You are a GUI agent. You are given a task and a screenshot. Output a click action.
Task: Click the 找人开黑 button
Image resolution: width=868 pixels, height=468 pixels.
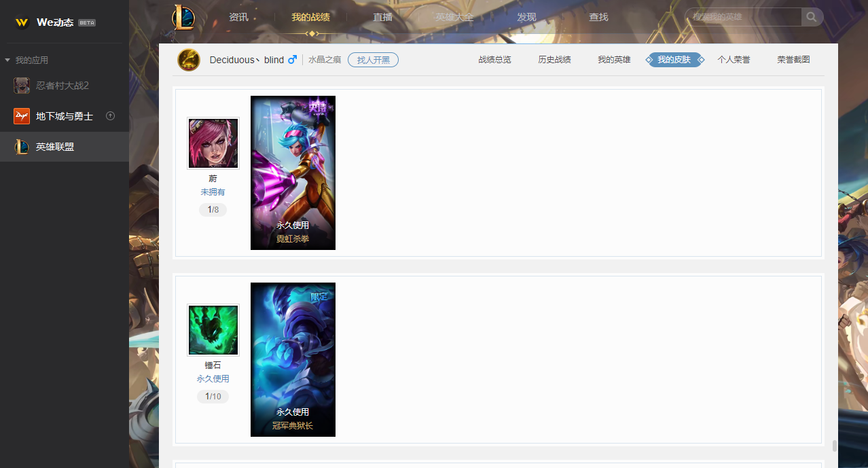click(373, 60)
